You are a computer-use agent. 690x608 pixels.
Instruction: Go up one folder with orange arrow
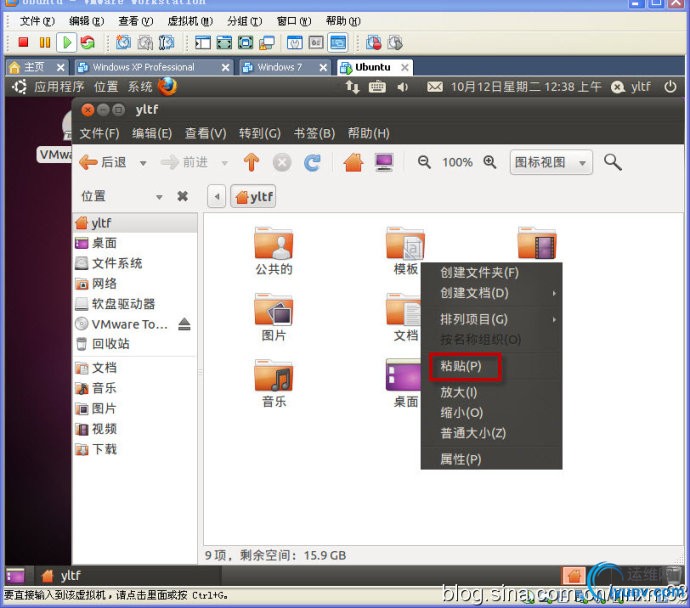tap(251, 162)
